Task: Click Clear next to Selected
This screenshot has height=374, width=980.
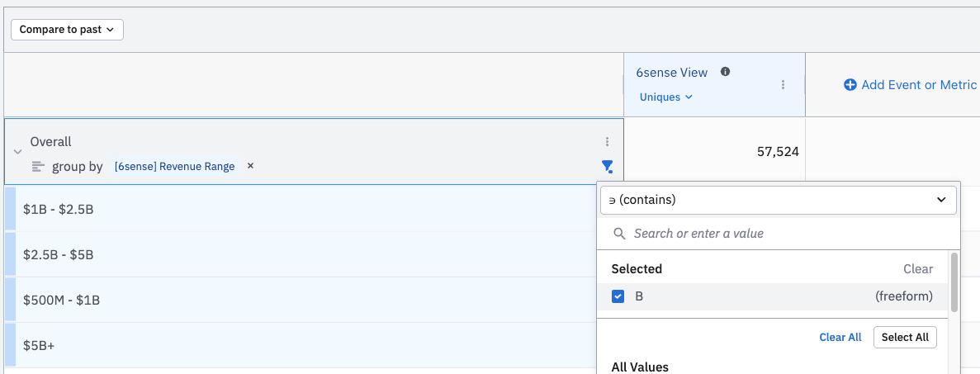Action: pyautogui.click(x=917, y=269)
